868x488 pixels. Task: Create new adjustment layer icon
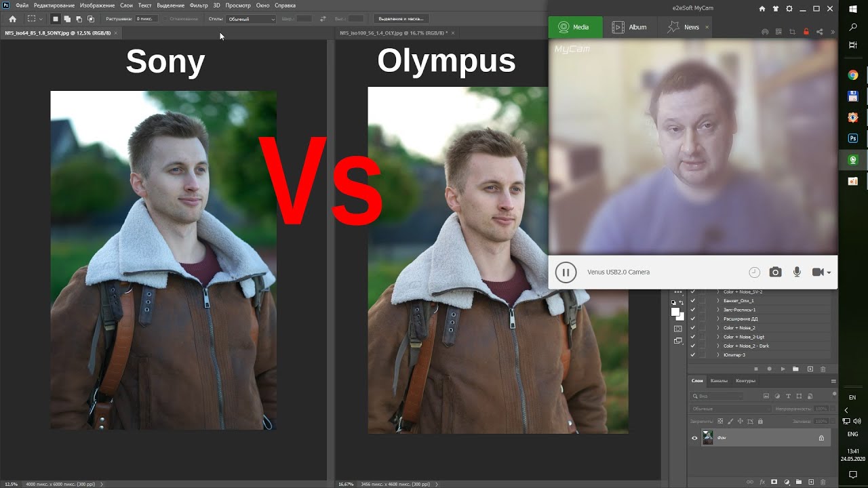[786, 482]
